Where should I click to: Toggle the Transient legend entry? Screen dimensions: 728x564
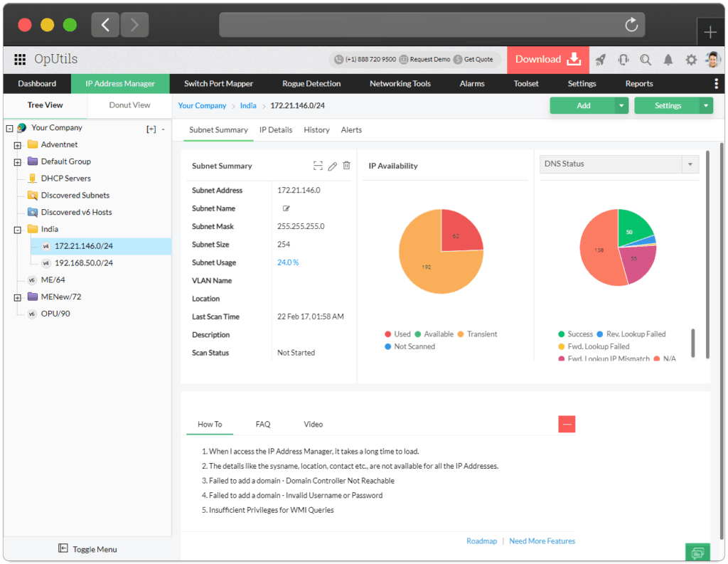click(x=477, y=334)
